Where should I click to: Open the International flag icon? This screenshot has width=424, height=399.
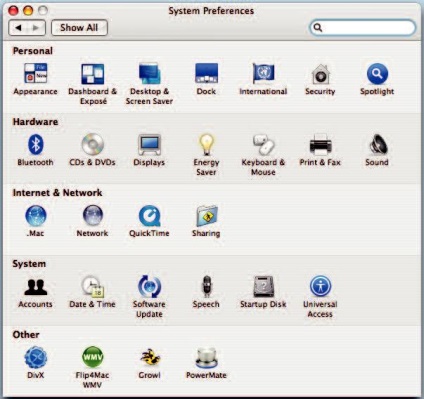tap(263, 73)
